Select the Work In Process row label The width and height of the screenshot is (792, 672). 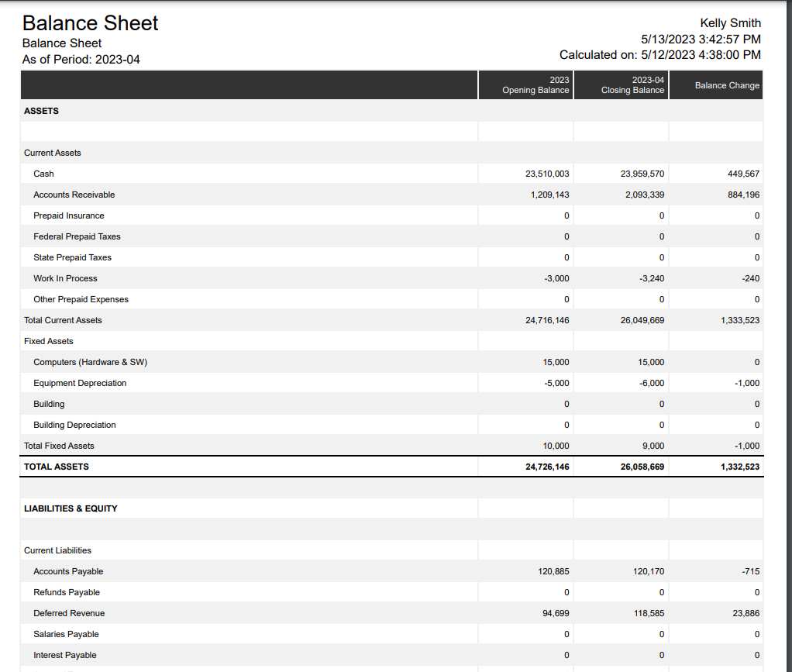coord(65,278)
